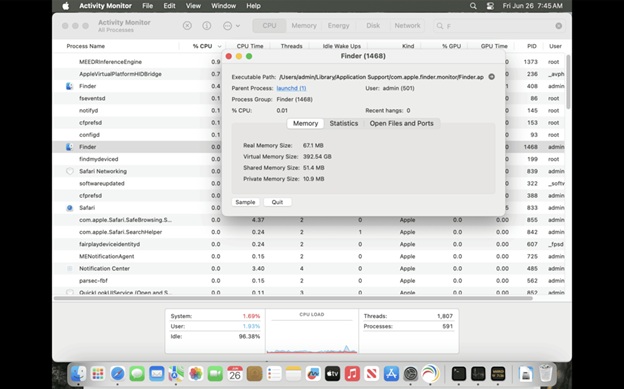Image resolution: width=624 pixels, height=389 pixels.
Task: Open the Apple menu
Action: point(66,6)
